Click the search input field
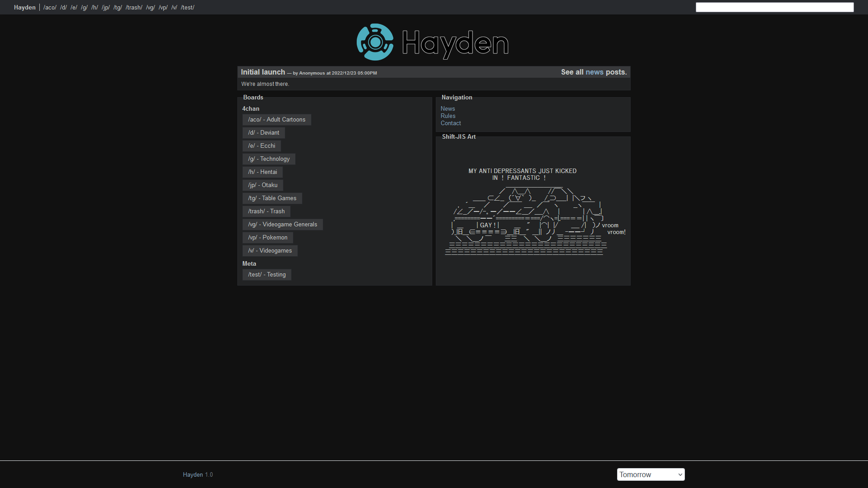Image resolution: width=868 pixels, height=488 pixels. point(774,7)
